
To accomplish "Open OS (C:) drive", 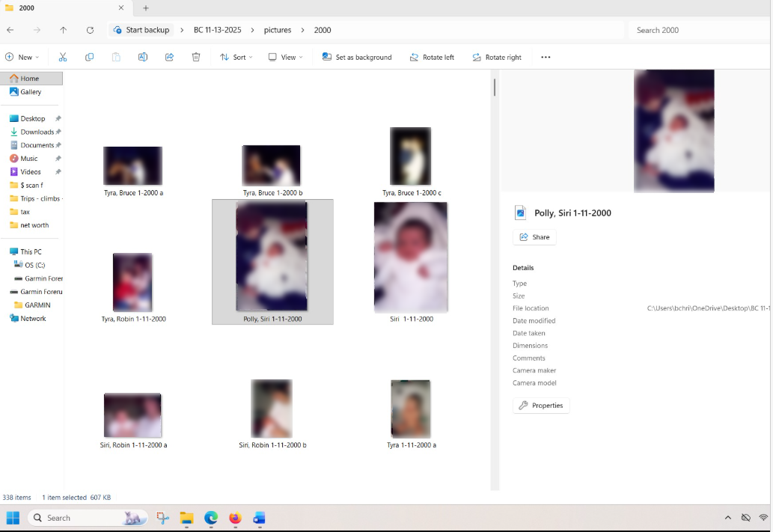I will 31,265.
